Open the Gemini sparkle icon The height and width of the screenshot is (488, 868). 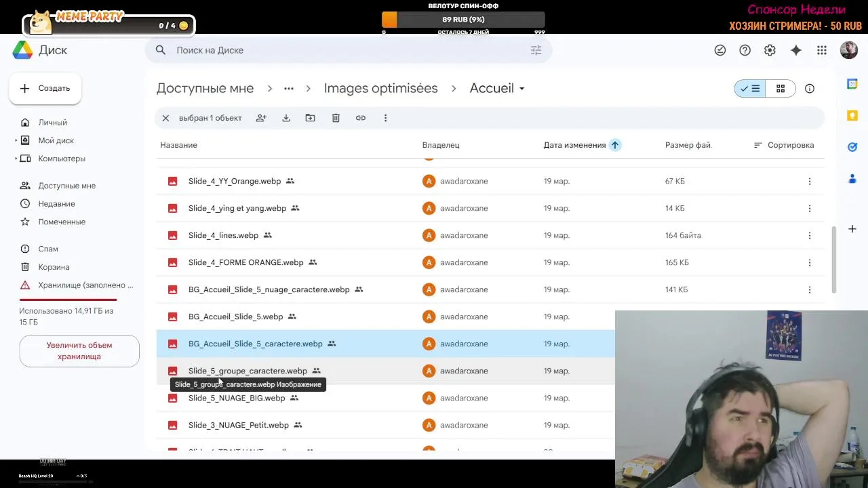point(796,50)
